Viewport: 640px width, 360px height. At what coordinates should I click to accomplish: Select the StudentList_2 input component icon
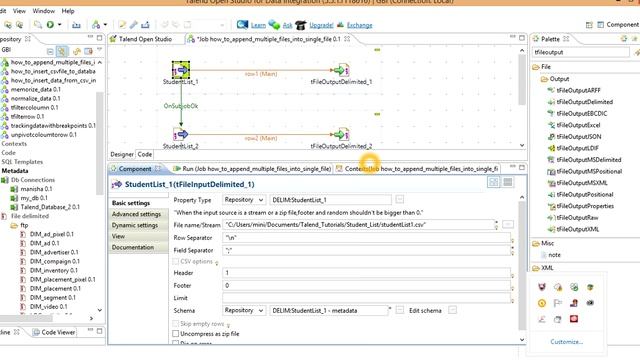180,134
